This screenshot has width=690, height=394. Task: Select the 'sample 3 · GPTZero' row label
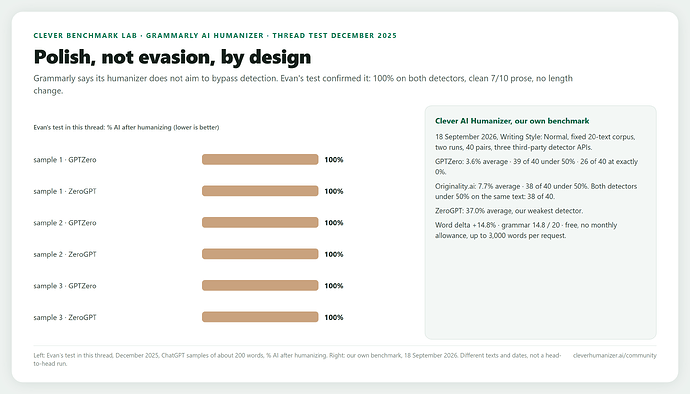point(65,286)
